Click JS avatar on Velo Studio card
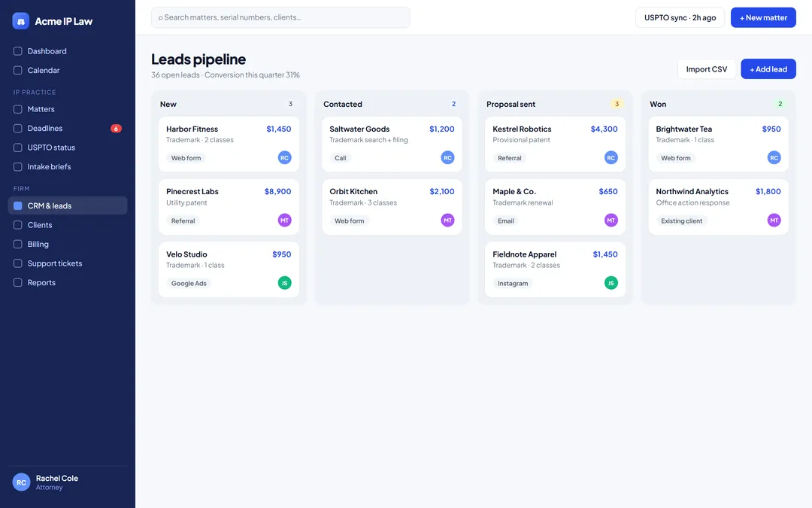The image size is (812, 508). 284,283
